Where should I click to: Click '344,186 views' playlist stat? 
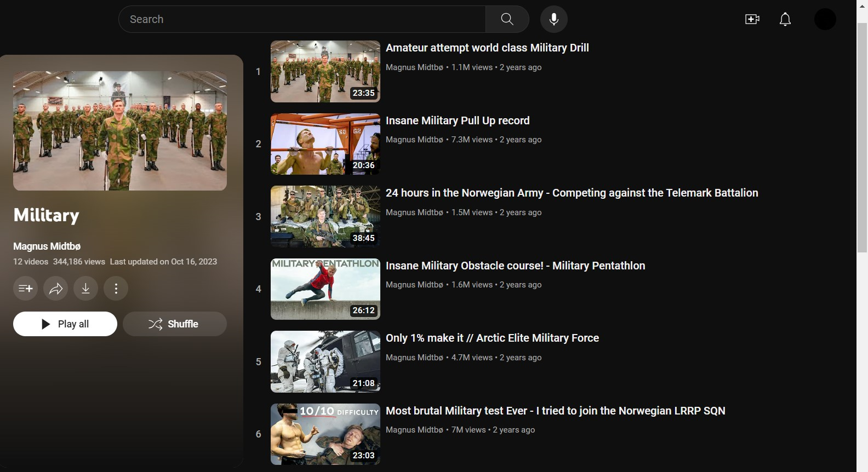(x=79, y=262)
